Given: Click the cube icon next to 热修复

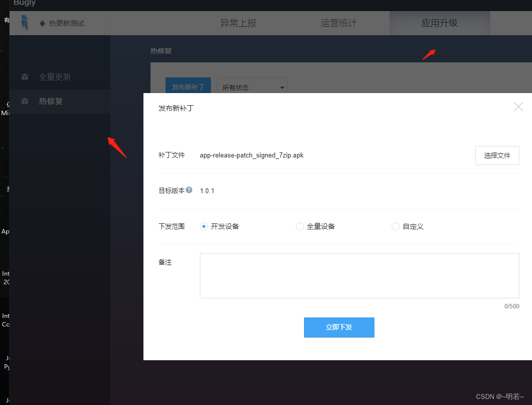Looking at the screenshot, I should pos(25,101).
